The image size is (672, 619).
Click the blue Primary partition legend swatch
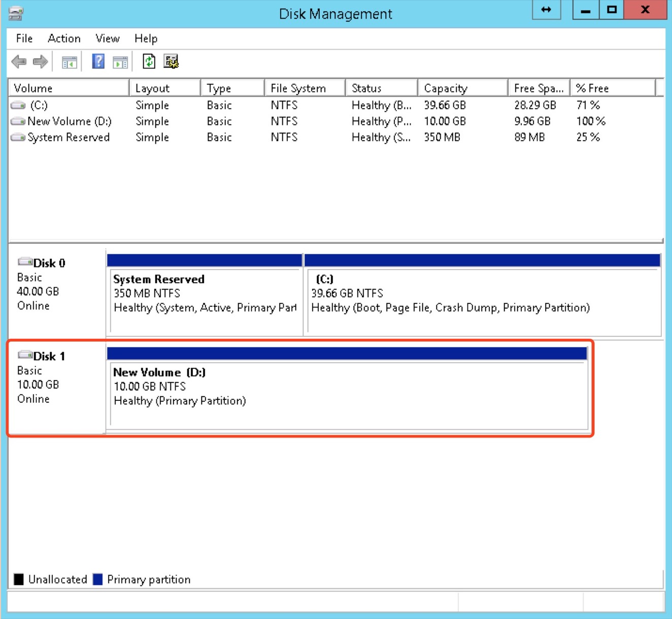coord(98,579)
